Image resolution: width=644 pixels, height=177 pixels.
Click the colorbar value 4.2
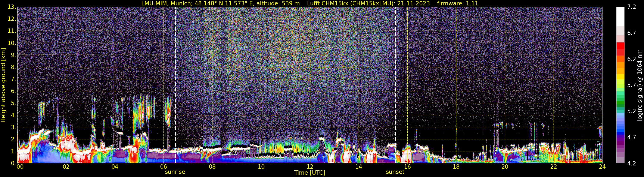coord(632,163)
